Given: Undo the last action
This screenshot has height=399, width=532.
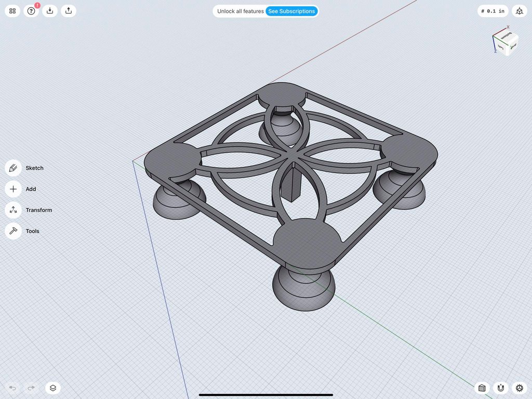Looking at the screenshot, I should tap(12, 388).
